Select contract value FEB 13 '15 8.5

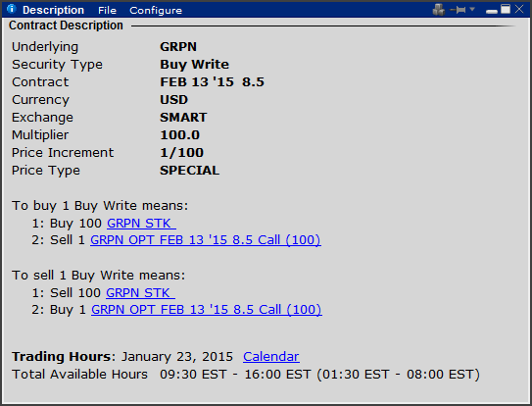pyautogui.click(x=212, y=82)
